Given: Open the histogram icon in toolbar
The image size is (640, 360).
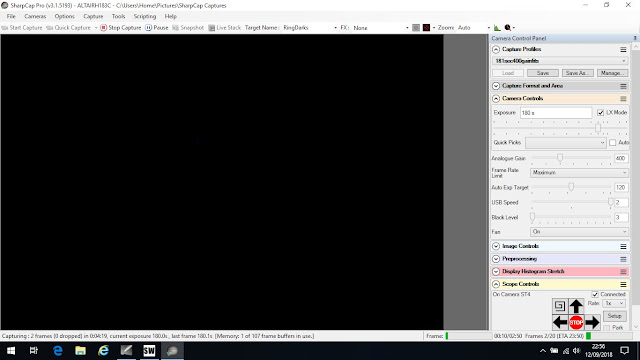Looking at the screenshot, I should click(x=497, y=28).
